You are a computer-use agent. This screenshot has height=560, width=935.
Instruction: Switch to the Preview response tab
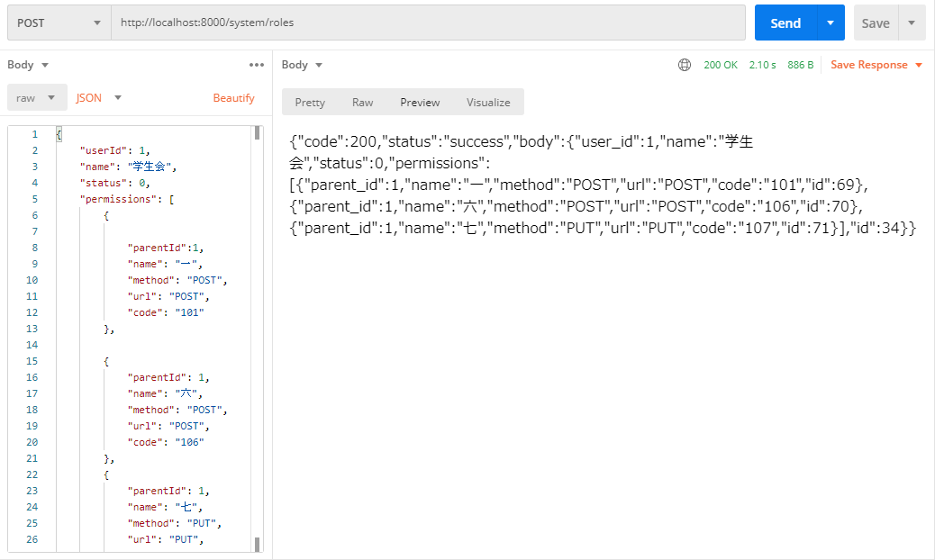[419, 102]
